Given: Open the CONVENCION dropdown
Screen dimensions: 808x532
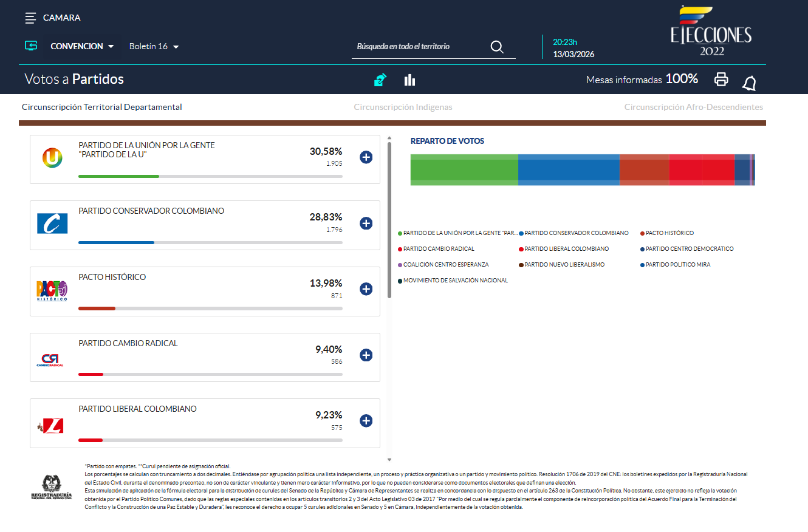Looking at the screenshot, I should coord(82,46).
